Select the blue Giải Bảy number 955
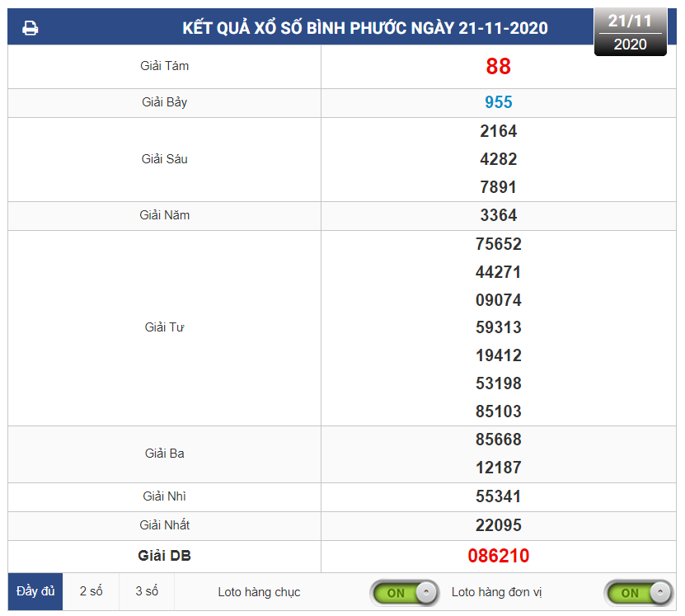 498,102
